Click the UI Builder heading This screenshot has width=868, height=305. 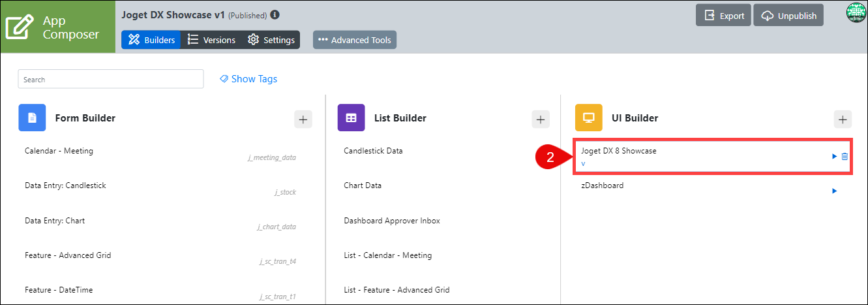coord(635,118)
